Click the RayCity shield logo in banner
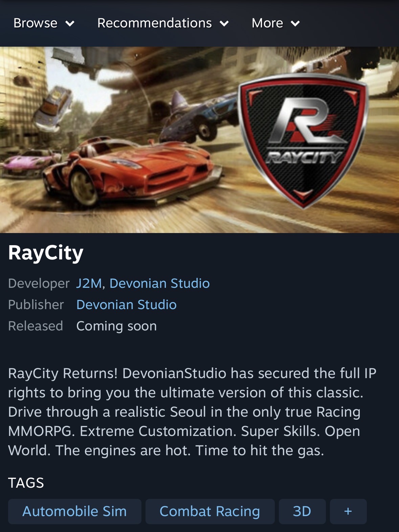399x532 pixels. (x=303, y=140)
